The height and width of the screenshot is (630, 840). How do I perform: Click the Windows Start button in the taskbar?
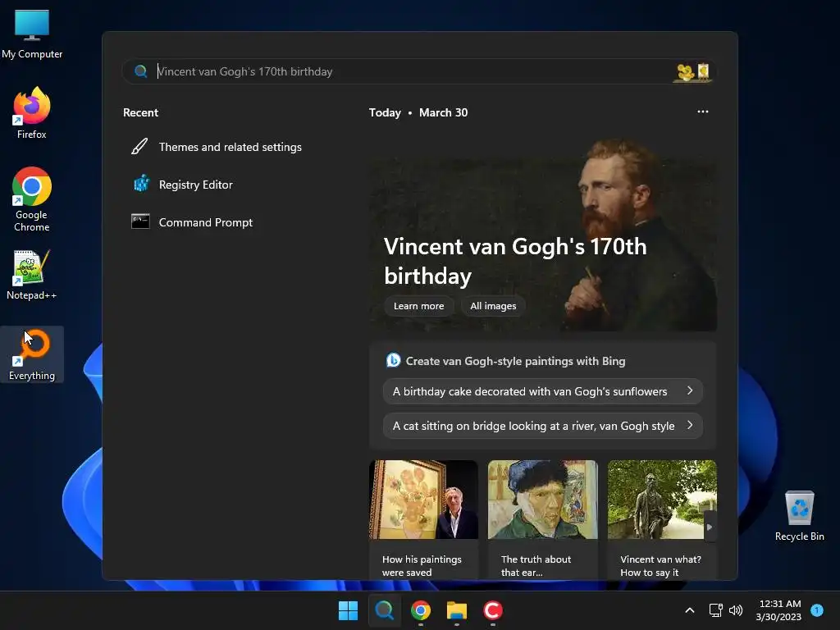pyautogui.click(x=348, y=610)
